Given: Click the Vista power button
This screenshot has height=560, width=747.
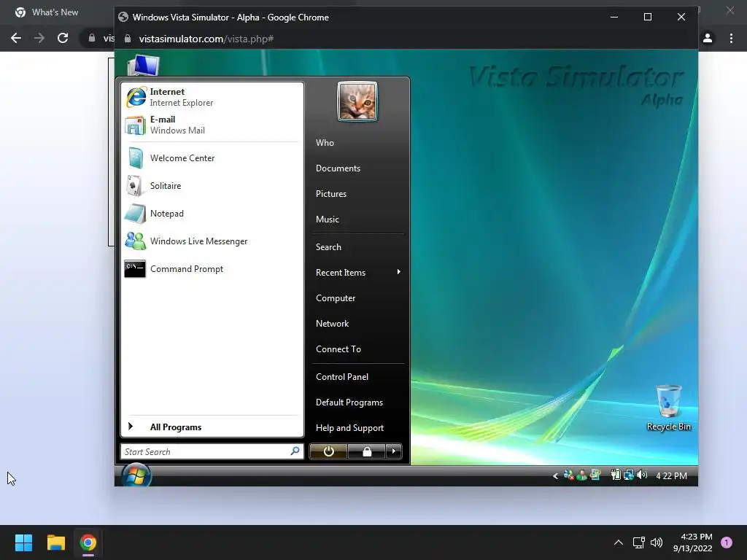Looking at the screenshot, I should click(328, 451).
